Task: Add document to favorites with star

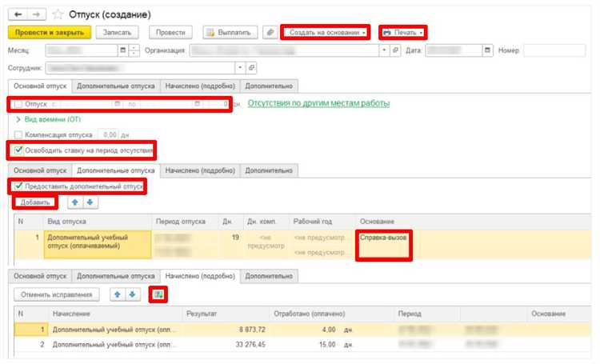Action: pos(56,14)
